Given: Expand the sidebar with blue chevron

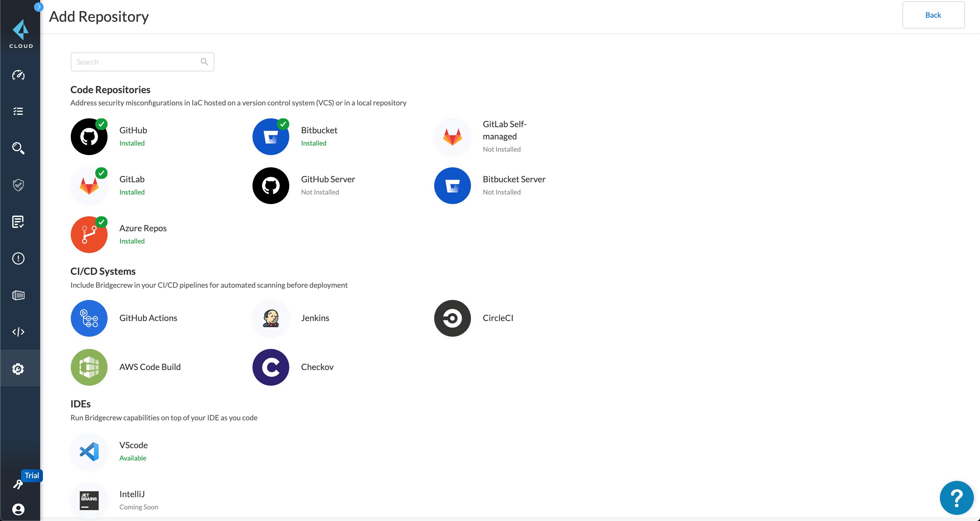Looking at the screenshot, I should coord(38,7).
